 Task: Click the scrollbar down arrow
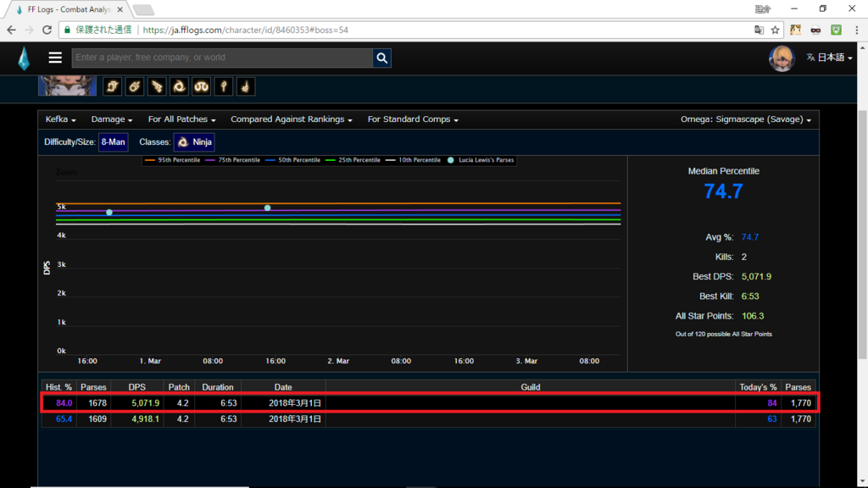(x=862, y=482)
